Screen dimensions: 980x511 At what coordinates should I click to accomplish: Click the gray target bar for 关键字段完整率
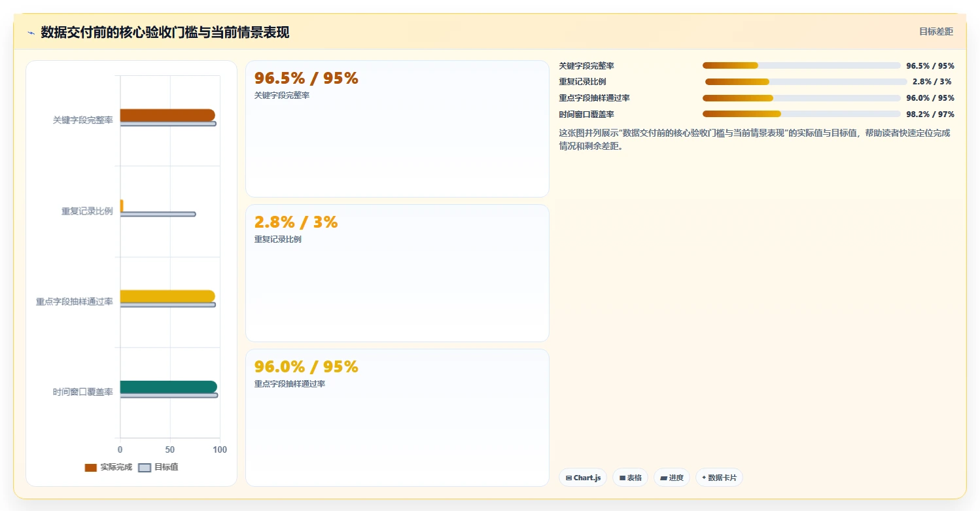pyautogui.click(x=168, y=124)
